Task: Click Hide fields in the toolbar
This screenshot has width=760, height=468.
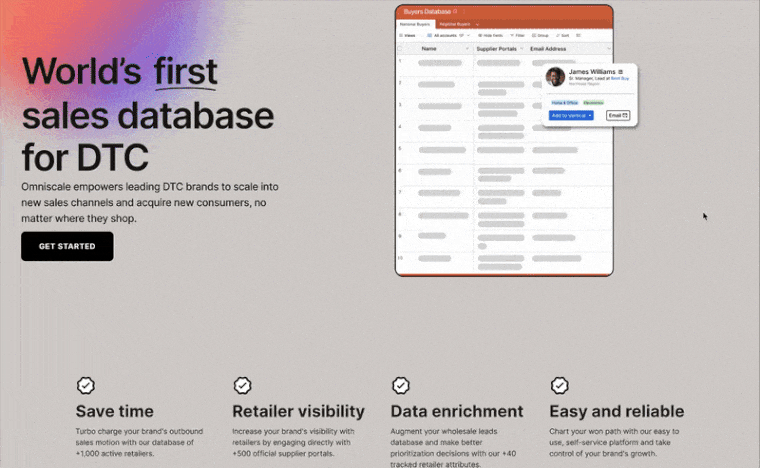Action: coord(490,35)
